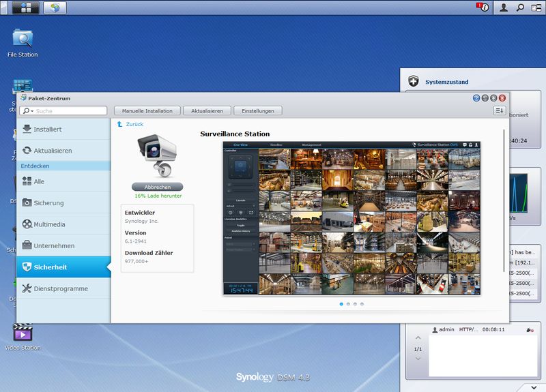Image resolution: width=546 pixels, height=392 pixels.
Task: Select Sicherung category
Action: tap(63, 202)
